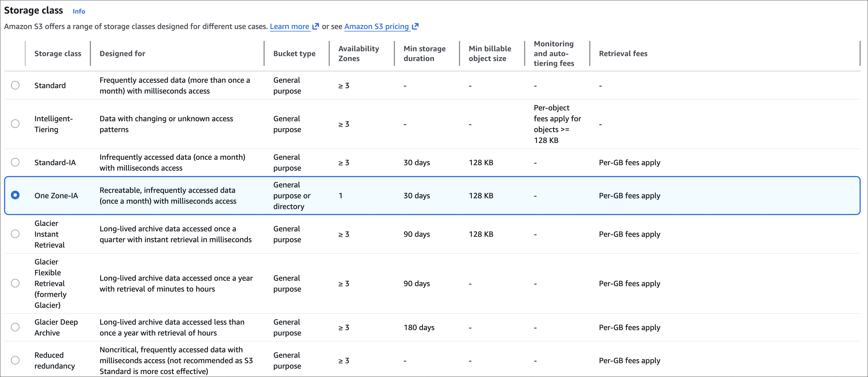Click the Designed for column header
Screen dimensions: 868x377
coord(122,53)
